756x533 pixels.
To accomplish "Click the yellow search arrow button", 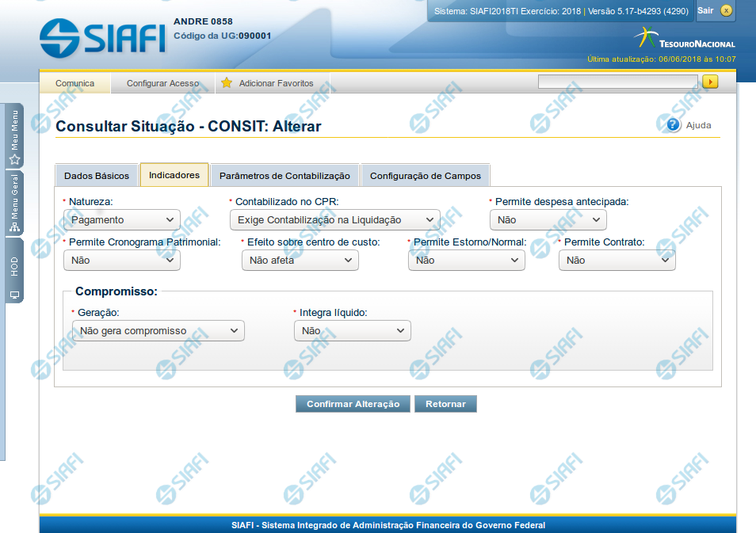I will (x=710, y=82).
